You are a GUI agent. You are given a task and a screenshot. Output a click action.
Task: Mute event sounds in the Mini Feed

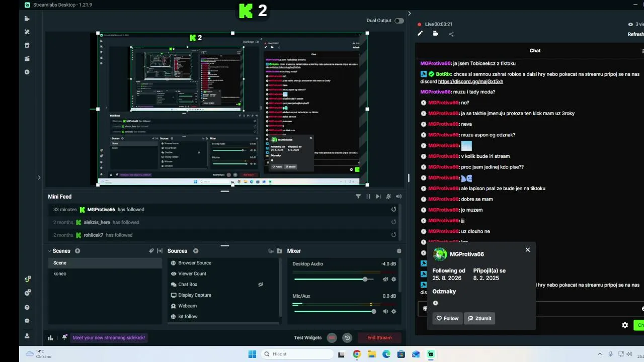coord(388,197)
